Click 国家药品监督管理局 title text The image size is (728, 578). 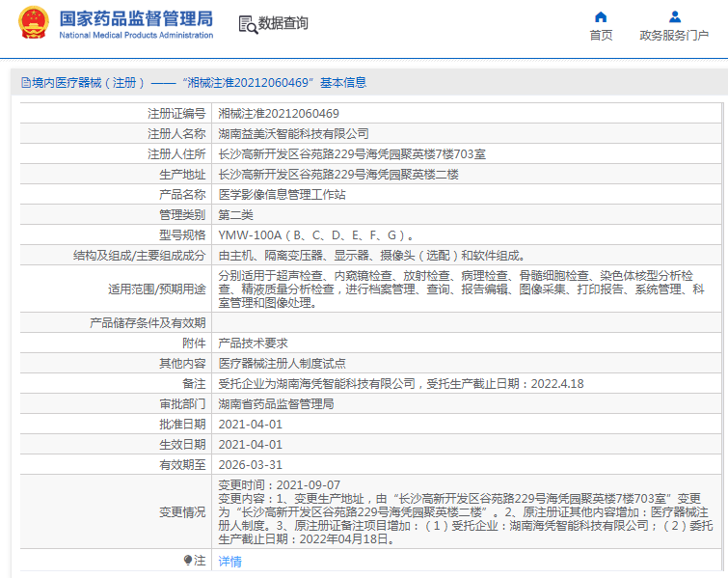(136, 18)
